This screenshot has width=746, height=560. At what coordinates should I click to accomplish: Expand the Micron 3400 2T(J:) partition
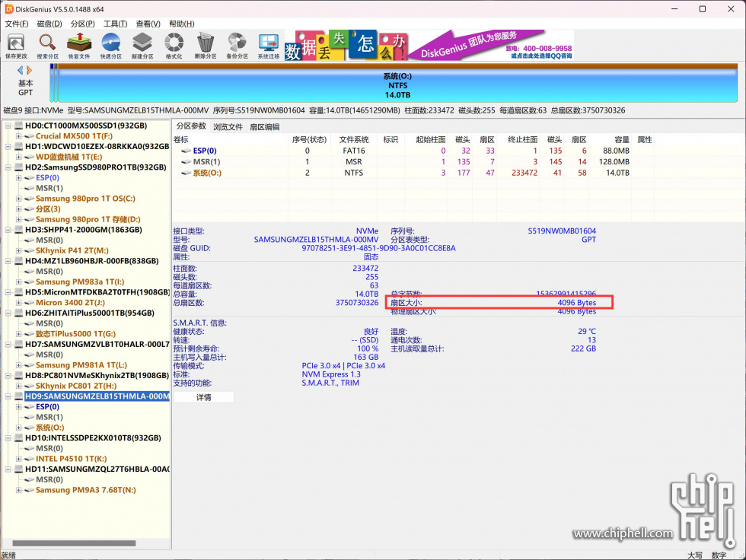tap(18, 303)
